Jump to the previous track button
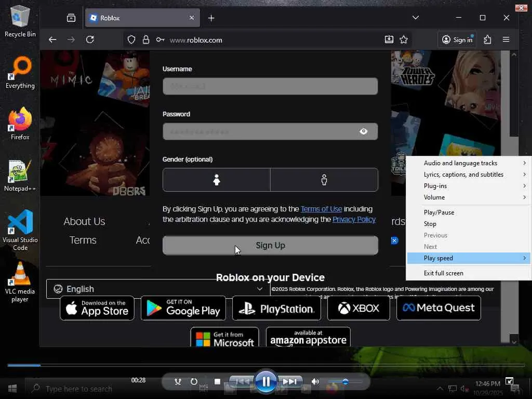The image size is (532, 399). pyautogui.click(x=242, y=382)
